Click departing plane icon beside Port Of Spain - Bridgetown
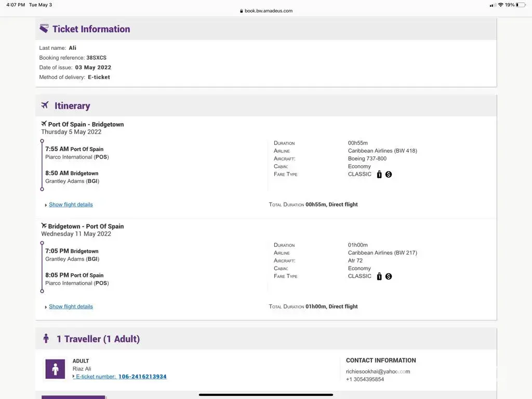 pos(44,124)
